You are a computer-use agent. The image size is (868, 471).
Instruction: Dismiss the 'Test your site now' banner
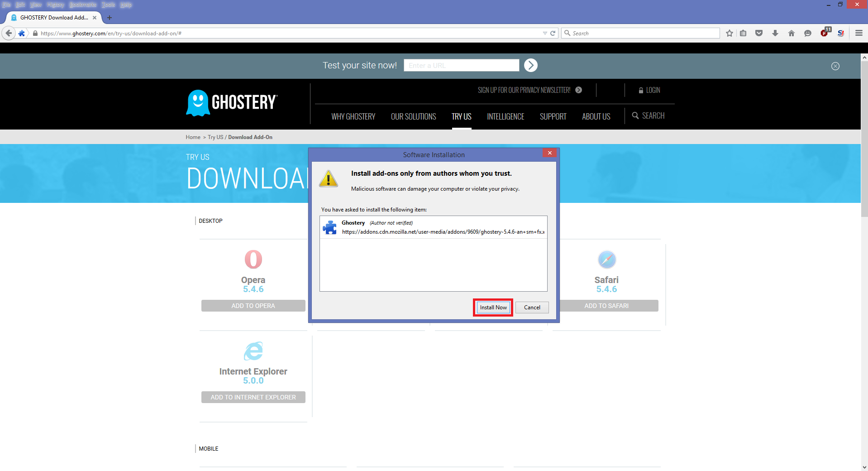(x=835, y=66)
